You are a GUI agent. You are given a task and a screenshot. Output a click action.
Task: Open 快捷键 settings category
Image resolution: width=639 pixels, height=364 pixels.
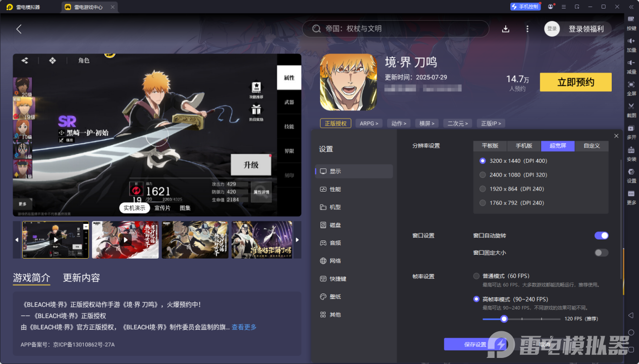(354, 279)
